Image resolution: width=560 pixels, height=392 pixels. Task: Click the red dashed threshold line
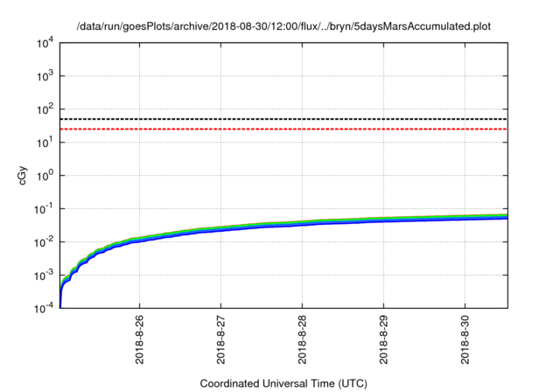(283, 129)
